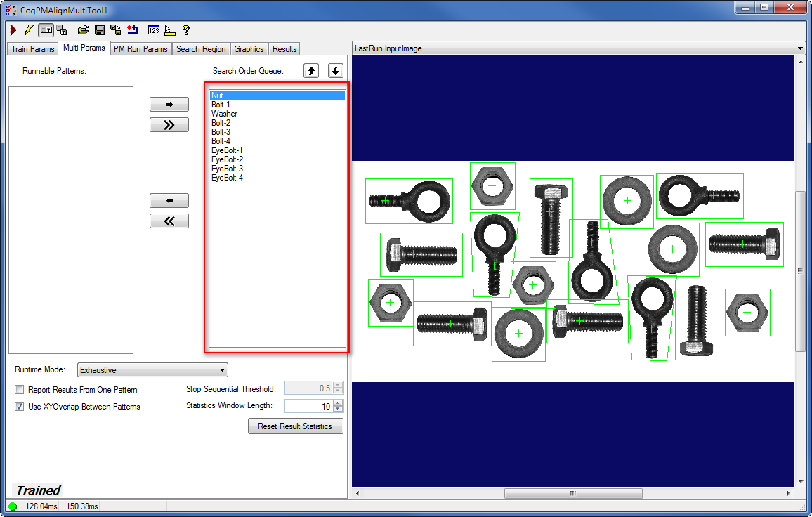Uncheck Use XYOverlap Between Patterns

coord(20,407)
